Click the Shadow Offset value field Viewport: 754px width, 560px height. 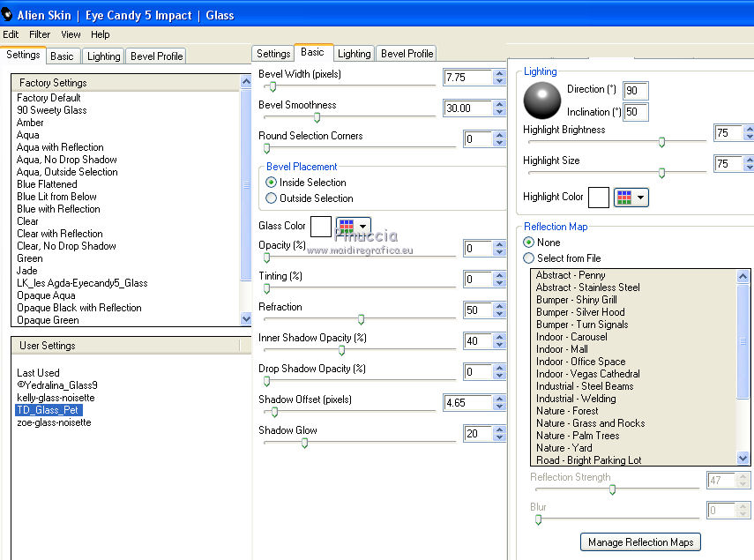468,403
